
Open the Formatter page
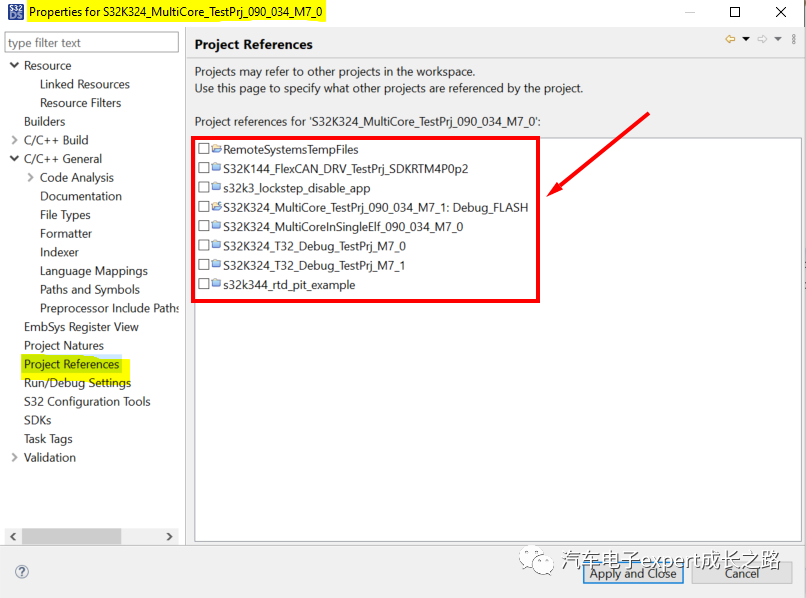[x=66, y=233]
